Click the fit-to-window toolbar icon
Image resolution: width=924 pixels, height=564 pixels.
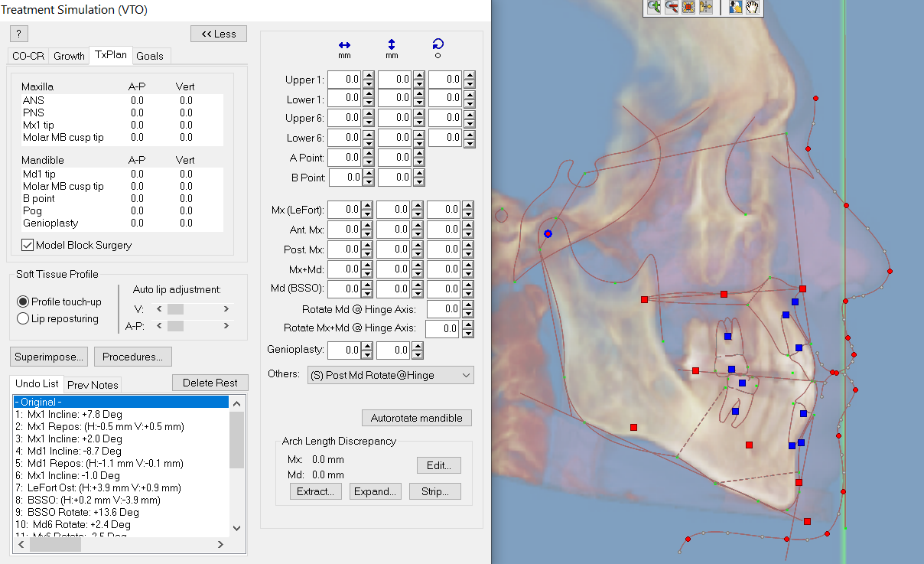tap(688, 7)
